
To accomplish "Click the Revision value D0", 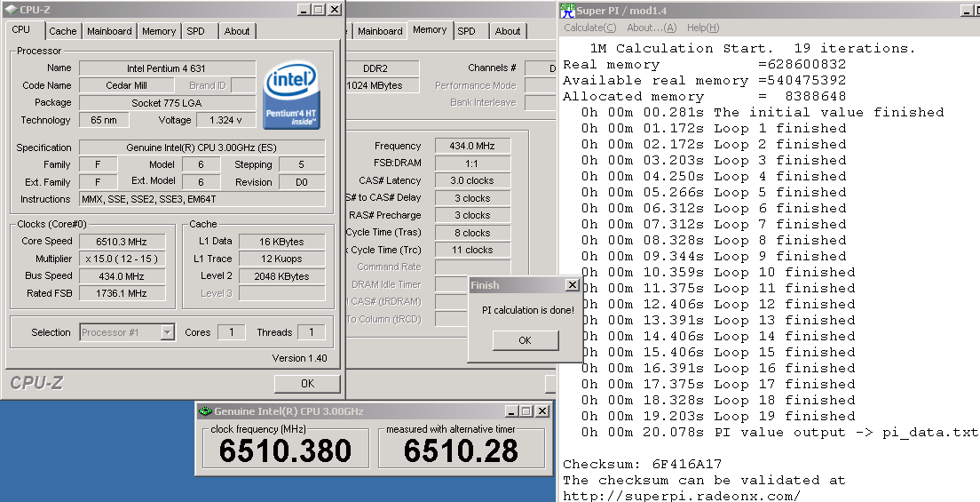I will coord(302,182).
